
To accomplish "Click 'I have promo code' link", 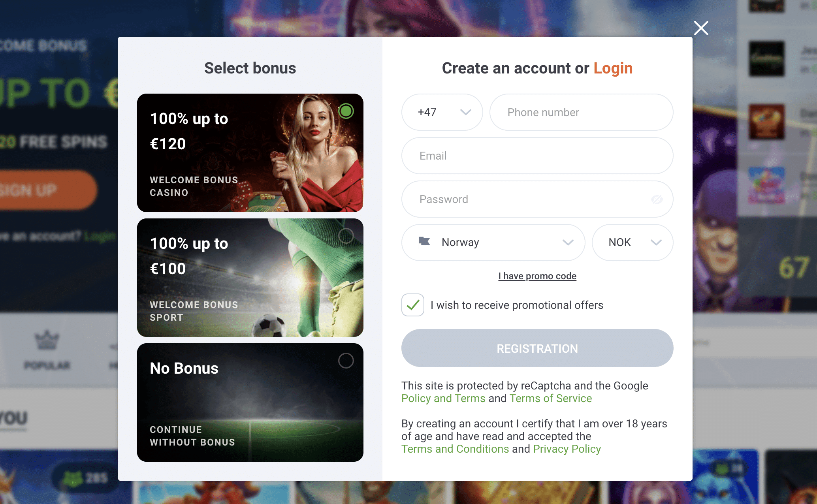I will coord(537,276).
